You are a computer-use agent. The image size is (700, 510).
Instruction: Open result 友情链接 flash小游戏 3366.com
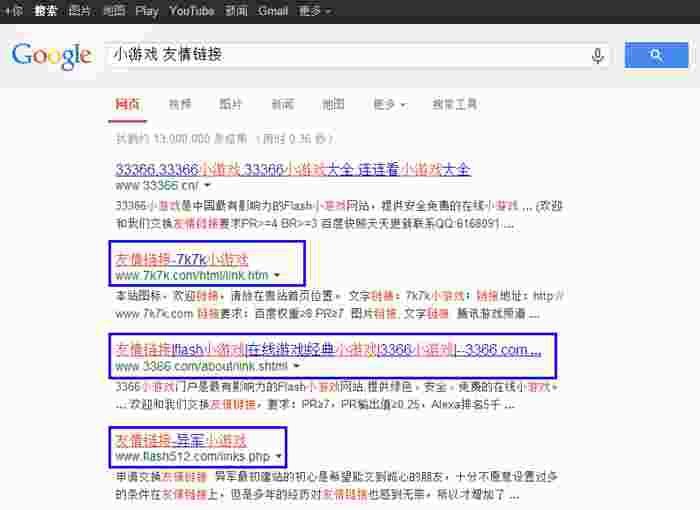click(328, 350)
